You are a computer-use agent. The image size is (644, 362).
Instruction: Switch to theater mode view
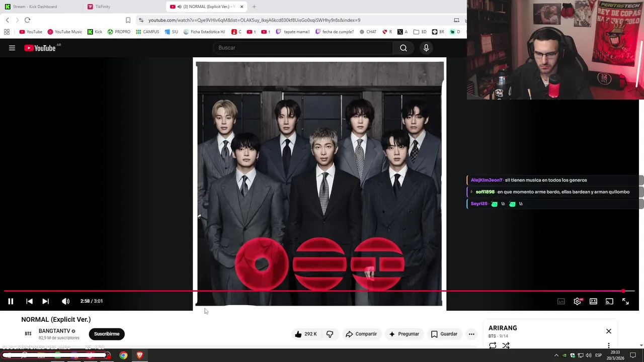coord(593,301)
